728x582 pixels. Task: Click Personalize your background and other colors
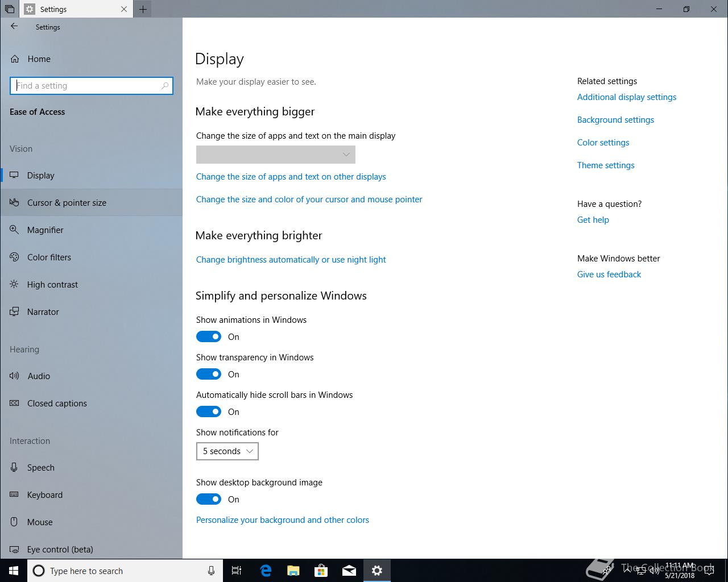(x=282, y=520)
